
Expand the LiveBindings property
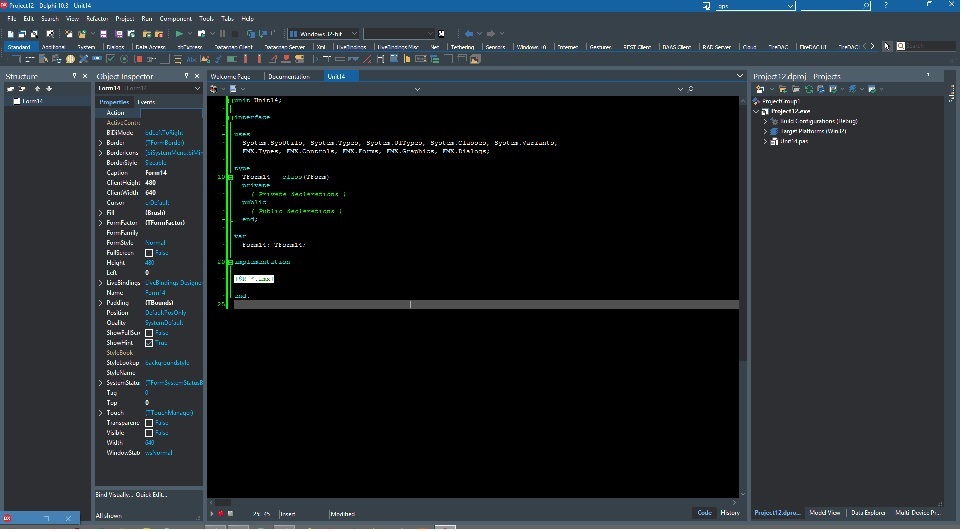click(x=101, y=283)
